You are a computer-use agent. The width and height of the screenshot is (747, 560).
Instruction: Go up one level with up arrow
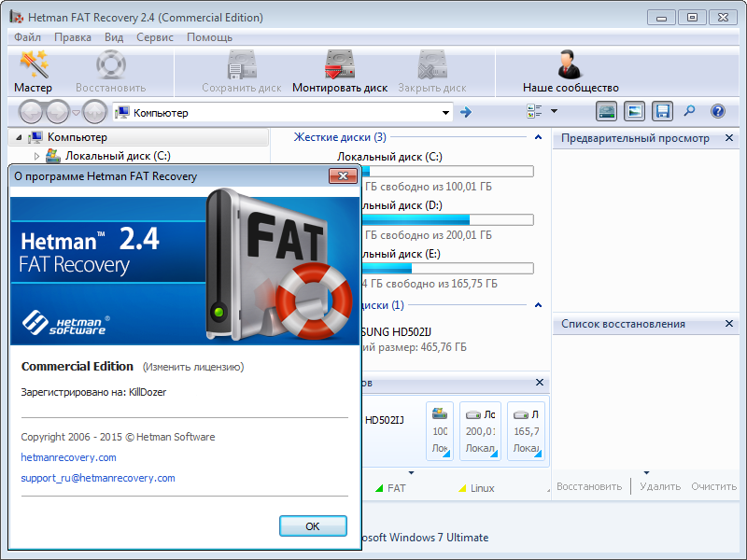[x=95, y=112]
